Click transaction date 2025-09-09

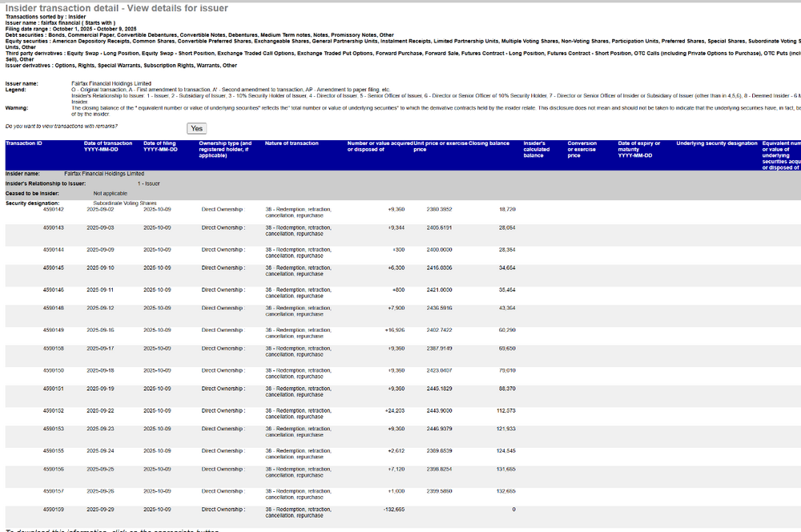100,250
